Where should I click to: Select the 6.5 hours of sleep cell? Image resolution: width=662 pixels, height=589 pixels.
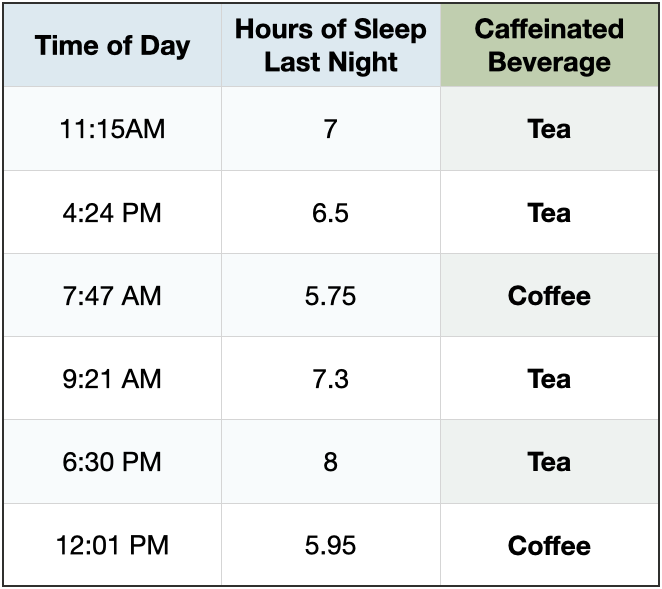tap(330, 212)
